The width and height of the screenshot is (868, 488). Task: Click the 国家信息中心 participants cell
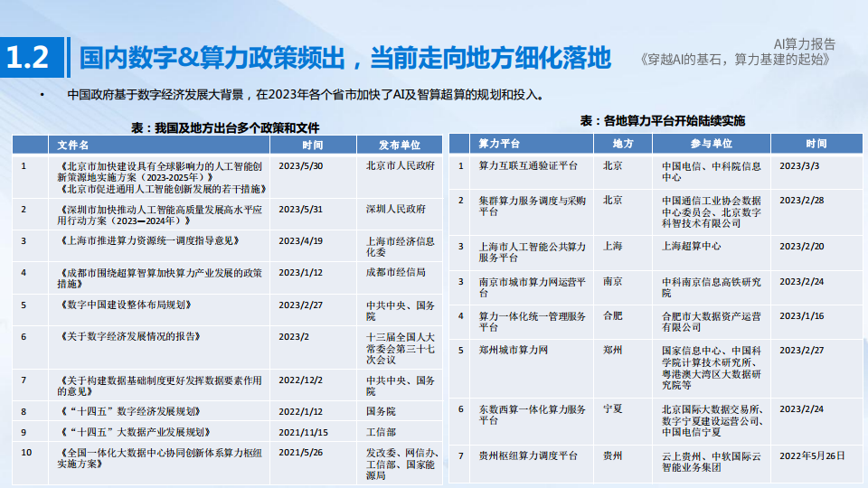coord(712,368)
